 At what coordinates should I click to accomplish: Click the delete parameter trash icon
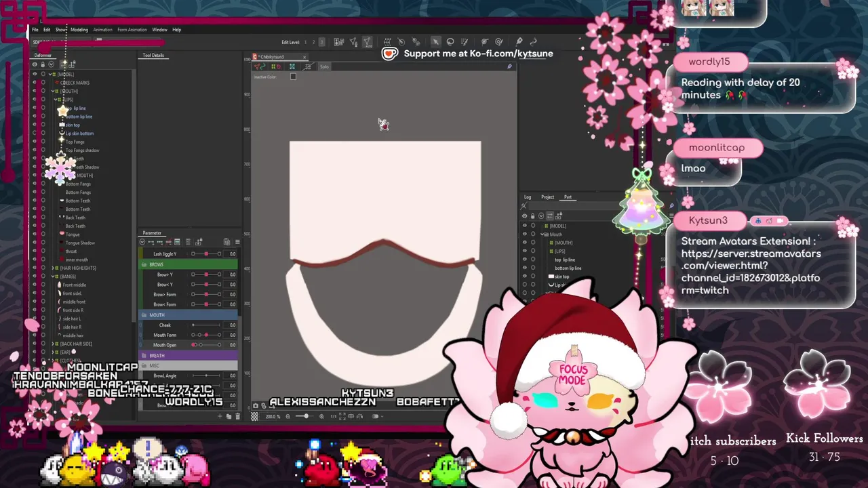237,415
